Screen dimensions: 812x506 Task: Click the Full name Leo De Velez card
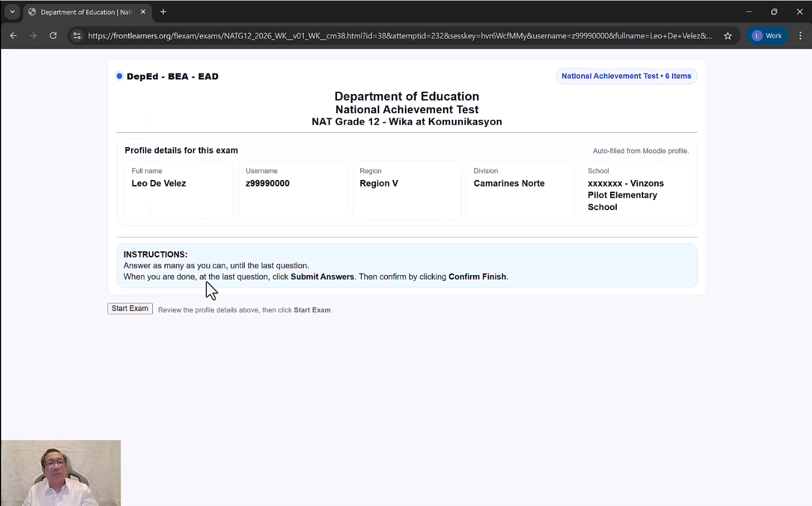178,189
